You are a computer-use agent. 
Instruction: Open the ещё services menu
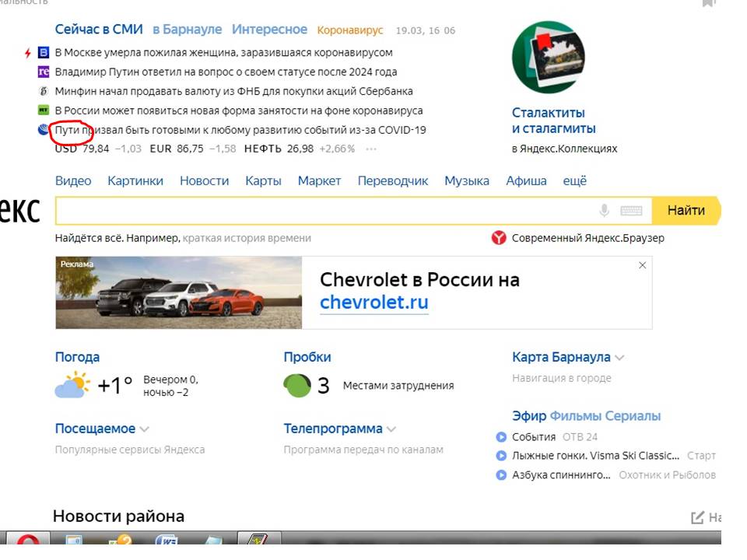click(x=574, y=181)
